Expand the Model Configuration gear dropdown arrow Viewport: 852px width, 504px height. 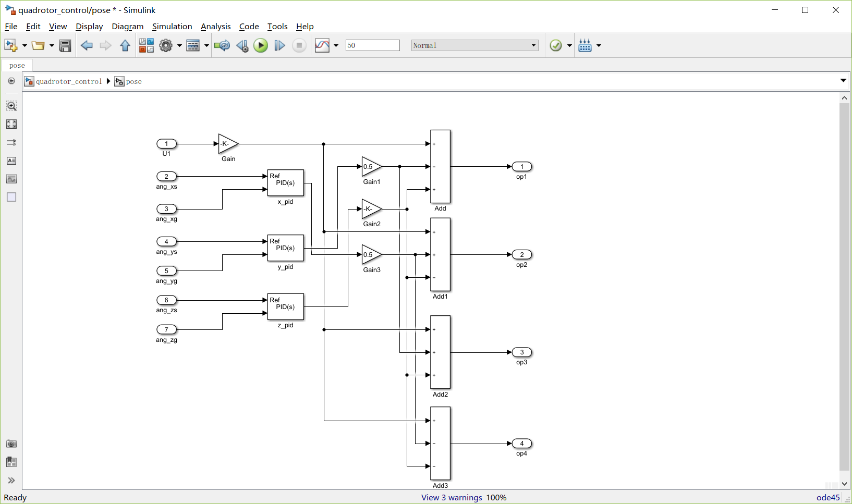pos(179,46)
